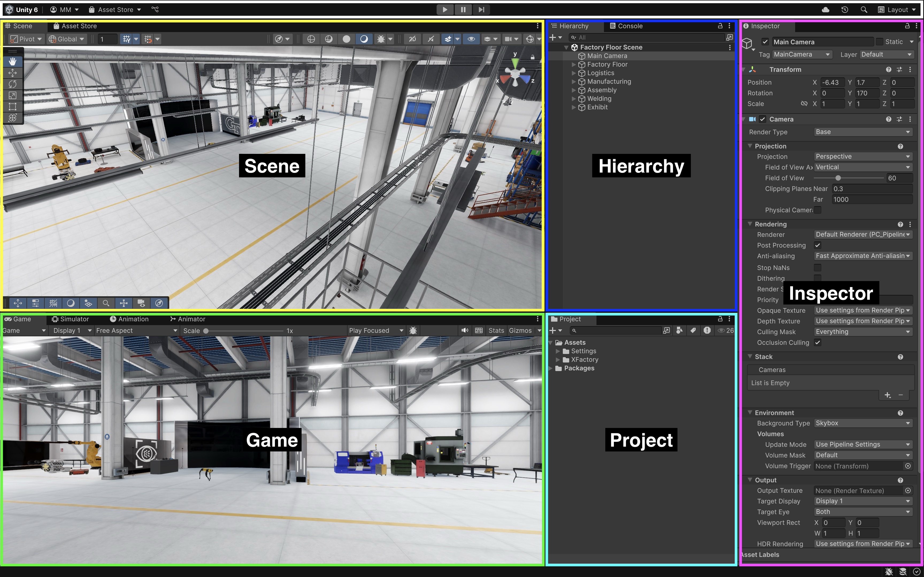Disable the Post Processing checkbox

pos(818,245)
